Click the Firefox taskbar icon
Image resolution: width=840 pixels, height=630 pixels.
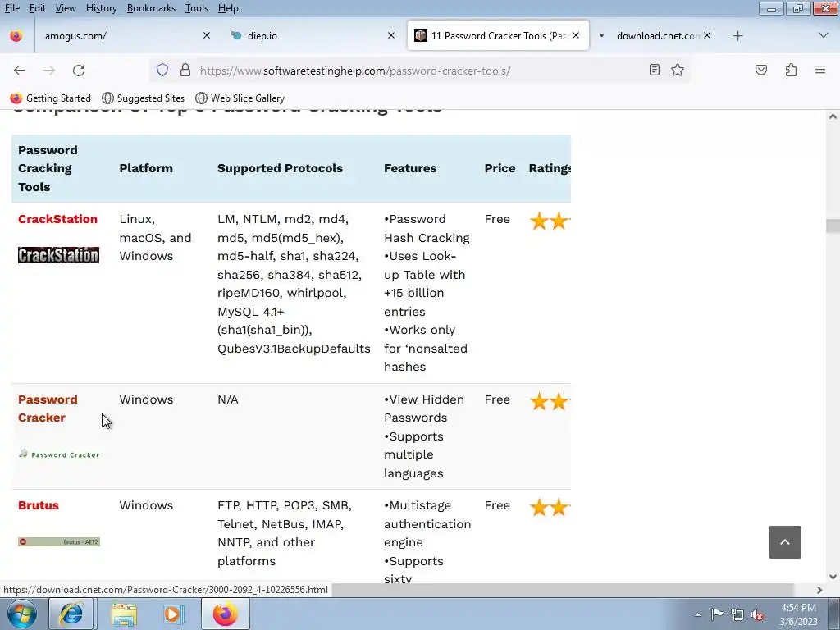[225, 614]
